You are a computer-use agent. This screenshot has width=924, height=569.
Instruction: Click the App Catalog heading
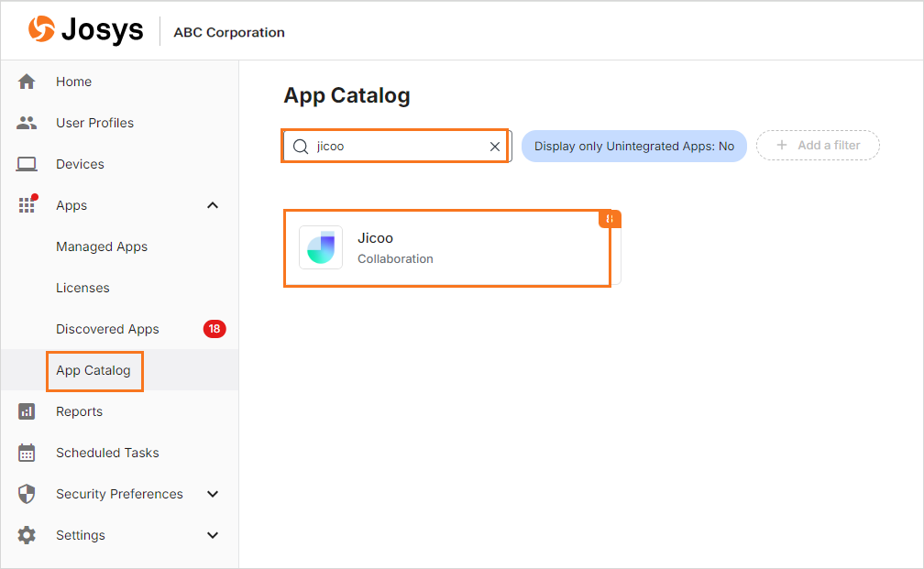tap(346, 95)
